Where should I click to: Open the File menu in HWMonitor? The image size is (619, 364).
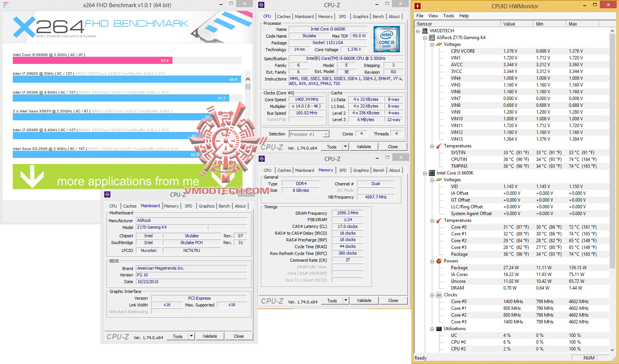[x=420, y=16]
